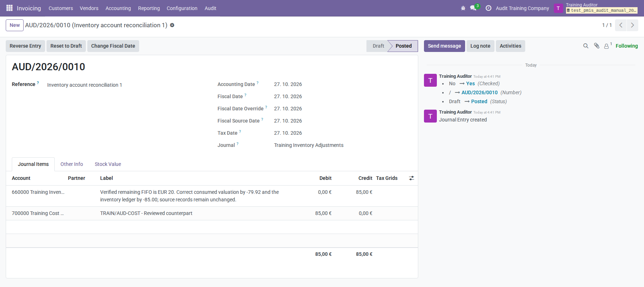Open the gear actions menu beside title

tap(172, 25)
